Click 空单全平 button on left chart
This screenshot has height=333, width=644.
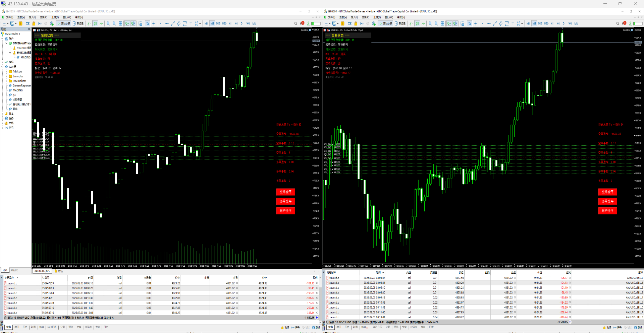(285, 192)
